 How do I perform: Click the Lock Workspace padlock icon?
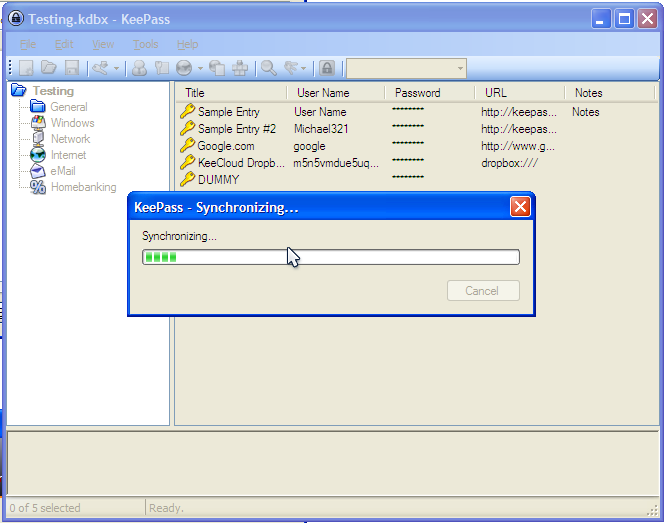(327, 68)
